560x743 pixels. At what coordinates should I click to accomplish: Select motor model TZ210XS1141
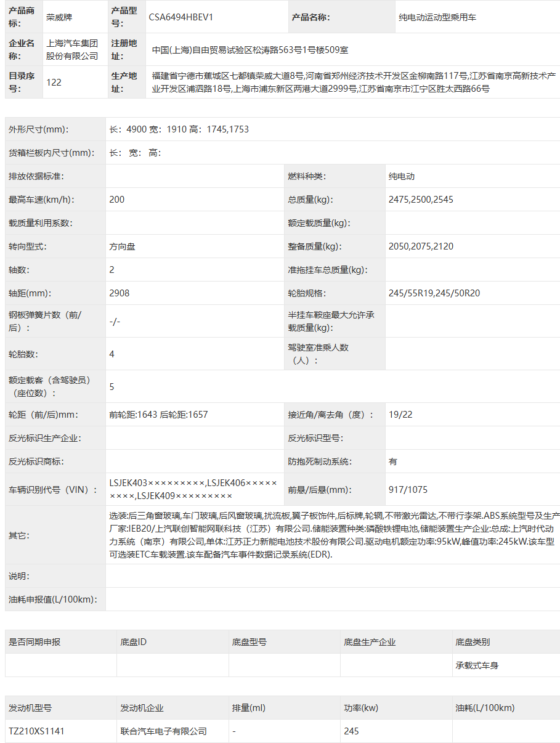pos(36,731)
